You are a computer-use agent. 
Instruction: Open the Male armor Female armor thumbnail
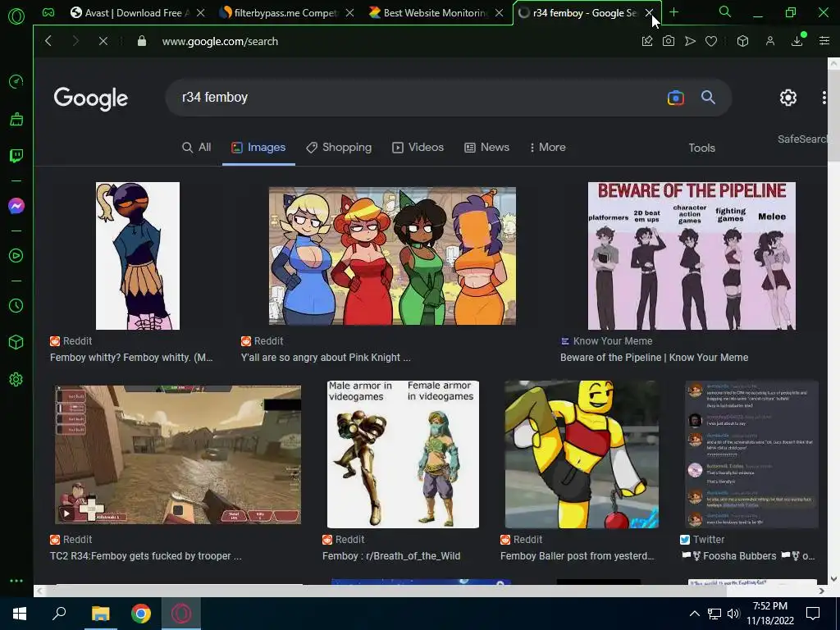click(x=403, y=454)
